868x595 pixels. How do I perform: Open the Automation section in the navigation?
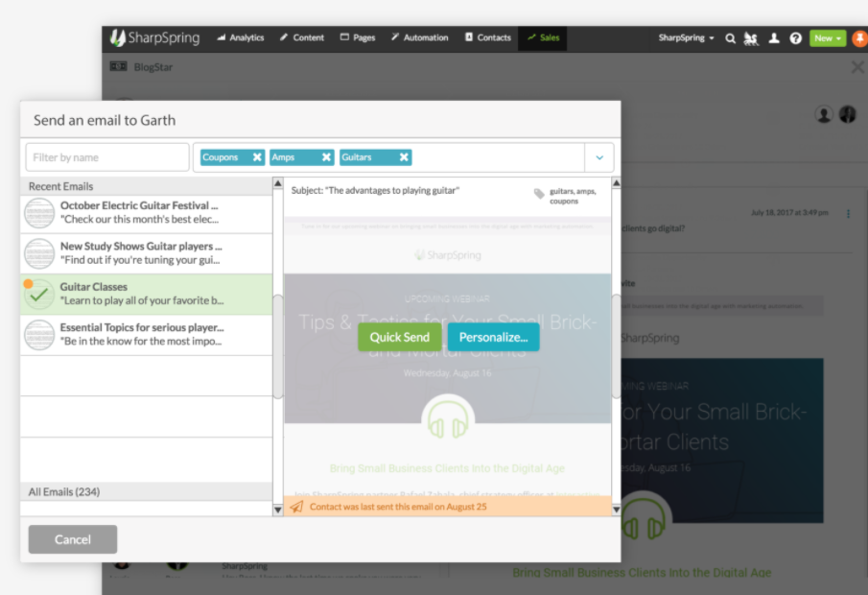point(419,37)
